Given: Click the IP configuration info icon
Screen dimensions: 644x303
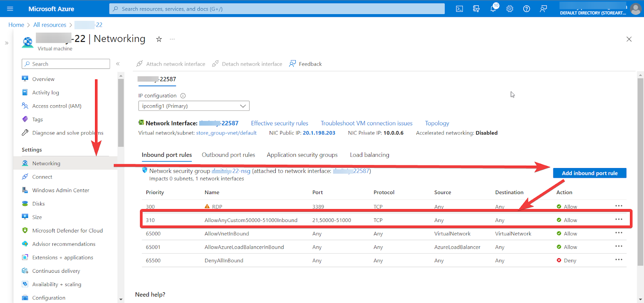Looking at the screenshot, I should click(183, 96).
